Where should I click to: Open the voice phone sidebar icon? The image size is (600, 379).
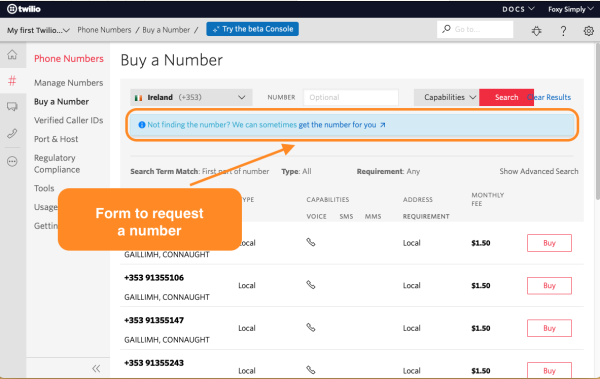[12, 134]
